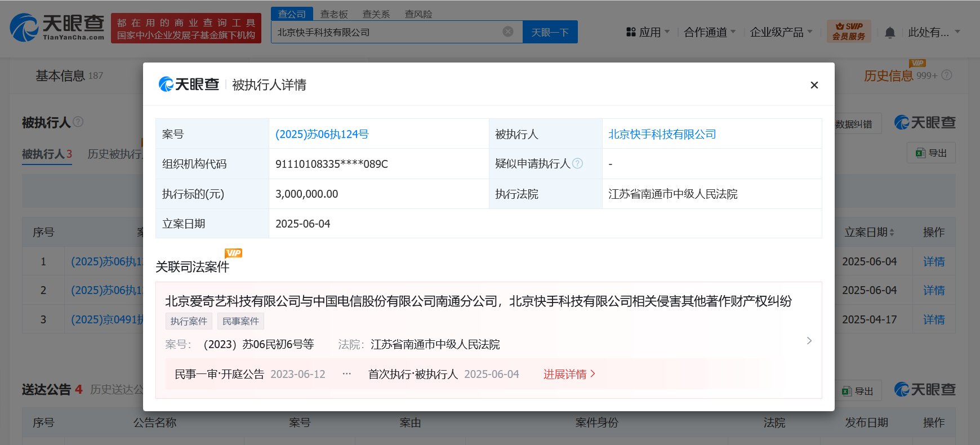
Task: Click the 立案日期 value 2025-06-04 in dialog
Action: pos(303,224)
